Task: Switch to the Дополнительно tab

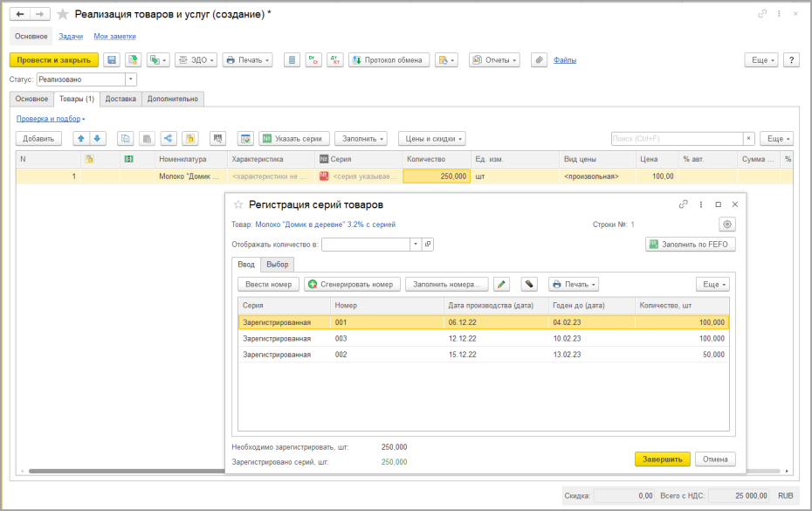Action: point(173,99)
